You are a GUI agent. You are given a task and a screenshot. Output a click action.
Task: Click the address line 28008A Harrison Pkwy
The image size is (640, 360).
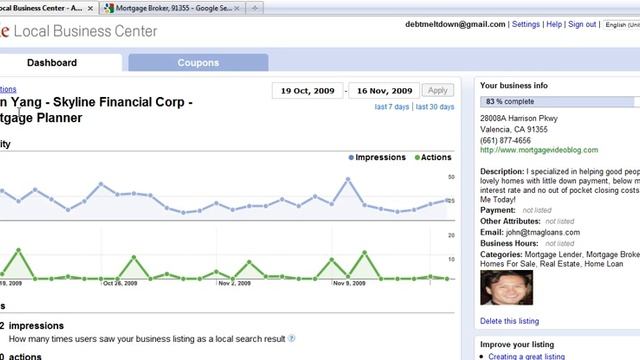[519, 118]
